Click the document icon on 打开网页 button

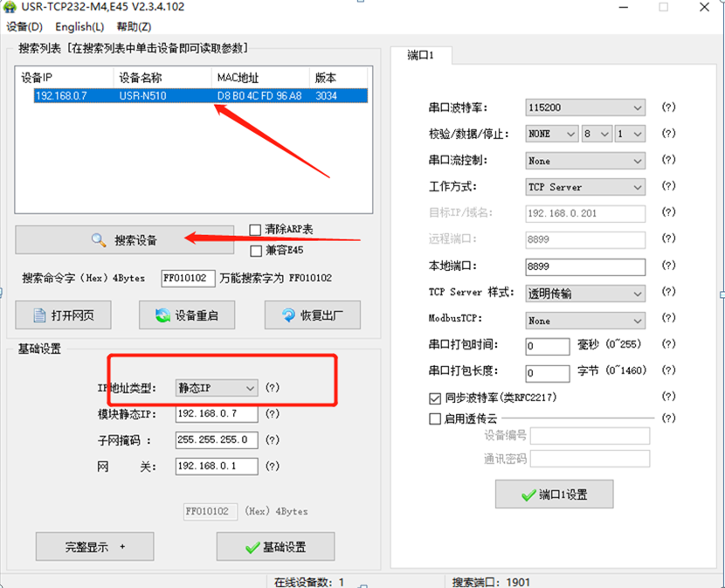tap(40, 315)
